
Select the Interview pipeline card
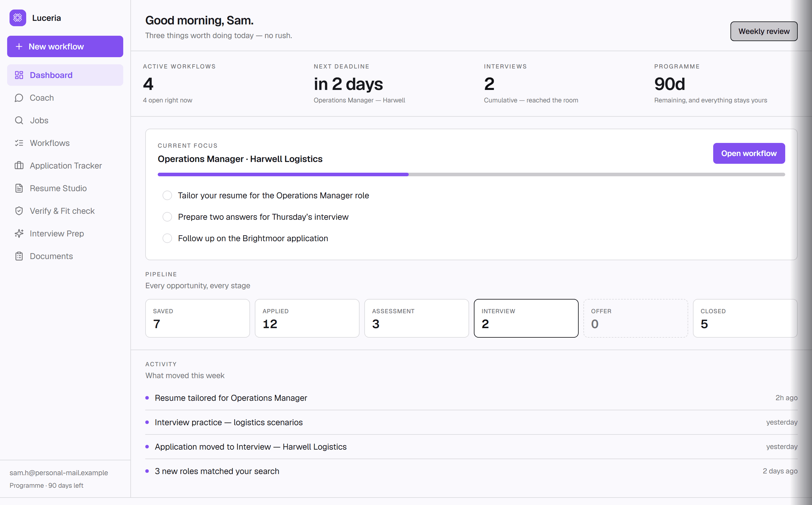coord(526,318)
